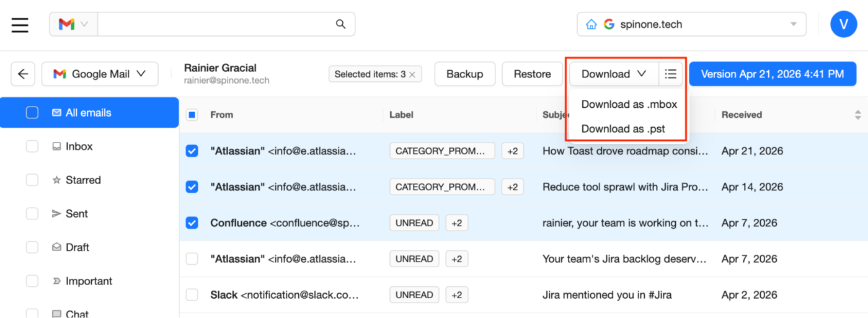This screenshot has height=318, width=868.
Task: Click the search magnifier icon
Action: [340, 24]
